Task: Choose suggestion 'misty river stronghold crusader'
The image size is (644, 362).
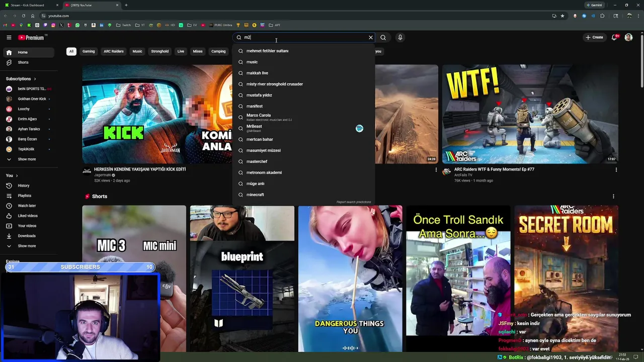Action: point(303,84)
